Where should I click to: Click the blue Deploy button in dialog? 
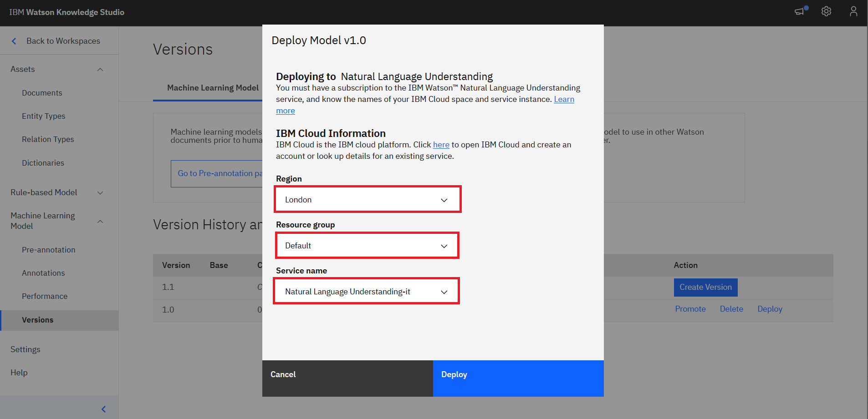click(x=518, y=379)
